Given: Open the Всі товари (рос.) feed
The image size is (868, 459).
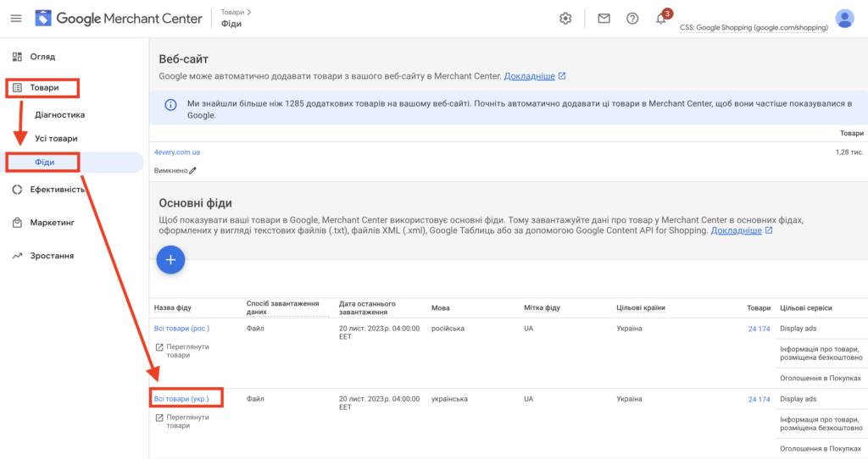Looking at the screenshot, I should point(181,328).
